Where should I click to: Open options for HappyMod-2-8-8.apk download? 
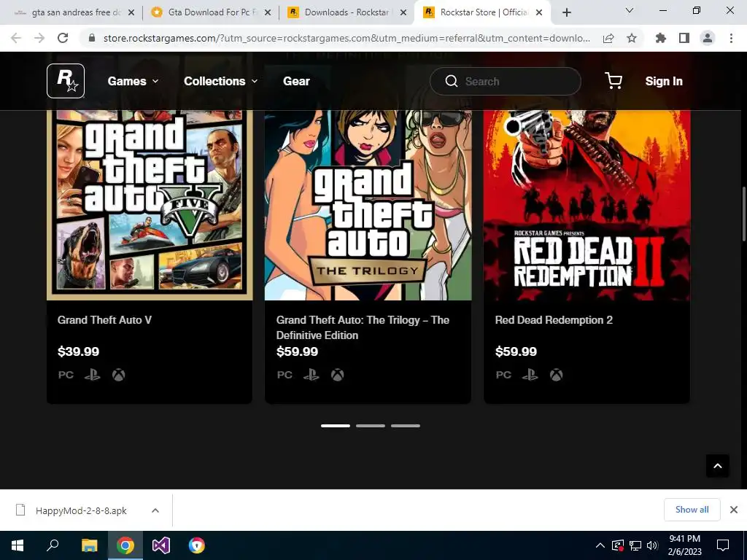pyautogui.click(x=155, y=510)
